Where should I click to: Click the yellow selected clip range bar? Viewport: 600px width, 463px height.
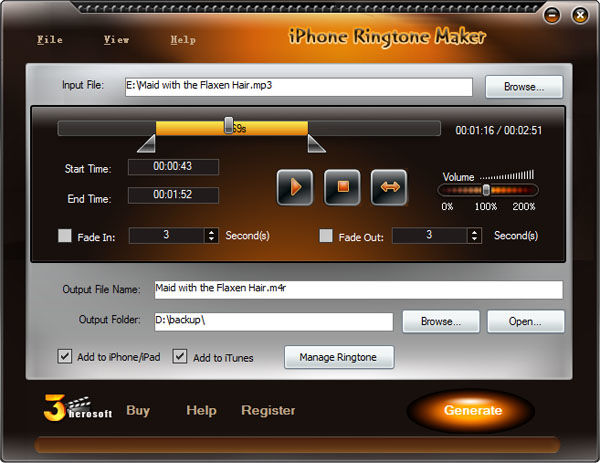[x=232, y=128]
